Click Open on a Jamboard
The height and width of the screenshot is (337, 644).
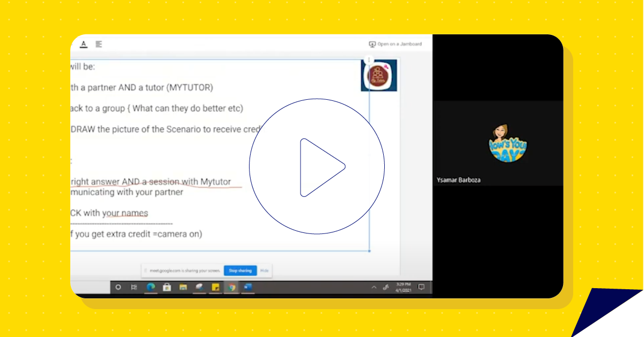tap(399, 43)
